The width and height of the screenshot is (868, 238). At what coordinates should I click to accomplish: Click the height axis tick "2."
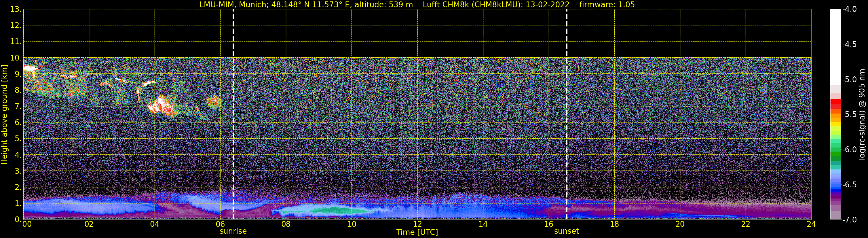click(x=18, y=188)
